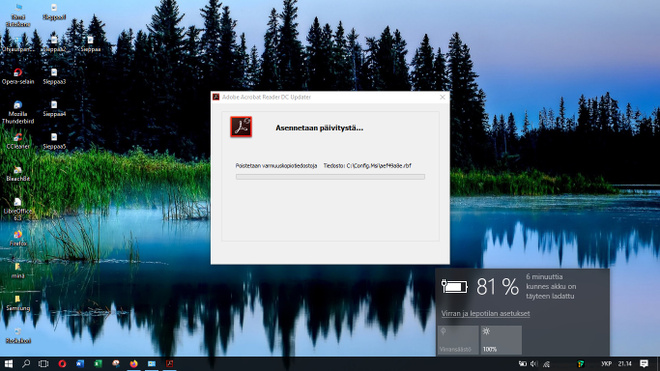Click the "6 minuuttia kunnes akku on täyteen ladattu" text

[551, 286]
